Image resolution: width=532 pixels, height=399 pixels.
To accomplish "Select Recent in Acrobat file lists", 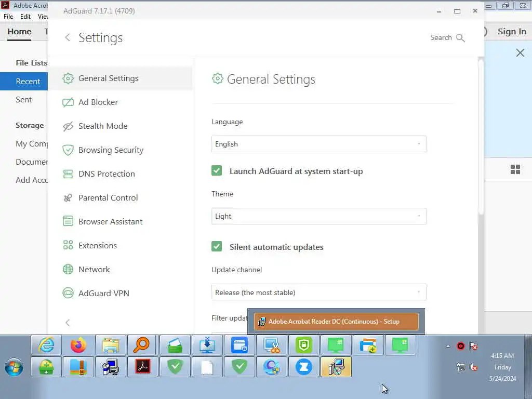I will pyautogui.click(x=24, y=82).
